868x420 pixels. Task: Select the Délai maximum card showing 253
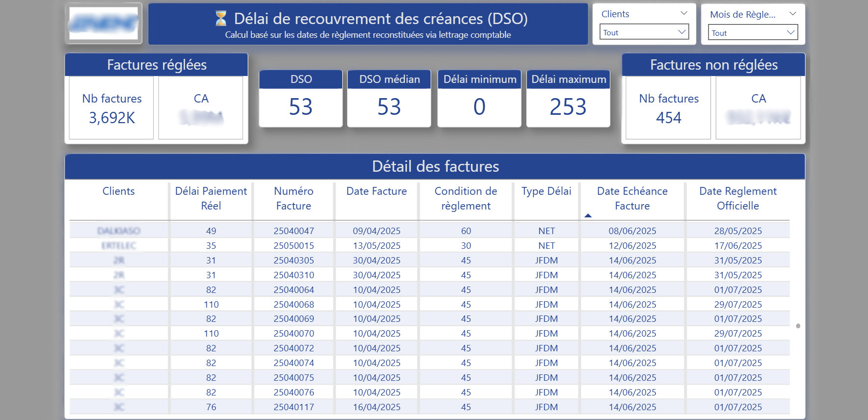(x=569, y=99)
